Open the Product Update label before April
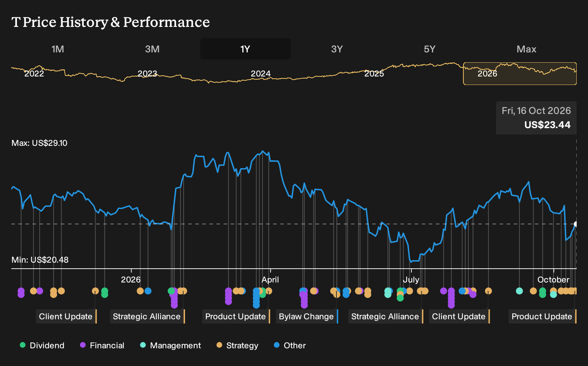This screenshot has width=588, height=366. click(236, 316)
